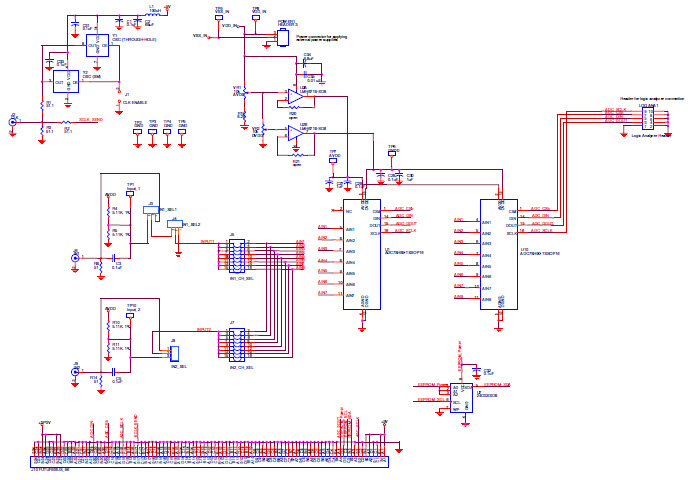Viewport: 695px width, 480px height.
Task: Click the EEPROM chip symbol
Action: pos(461,398)
